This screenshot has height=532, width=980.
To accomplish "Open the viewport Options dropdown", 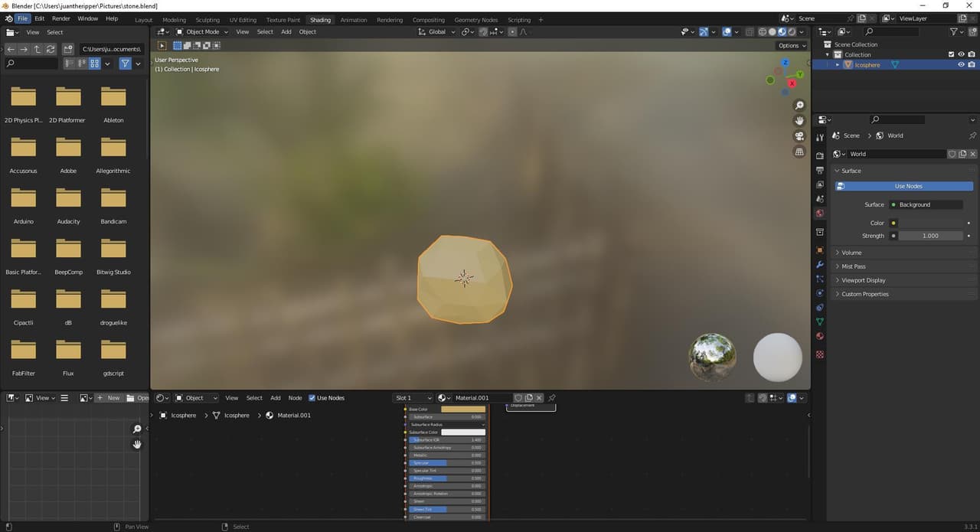I will coord(792,45).
